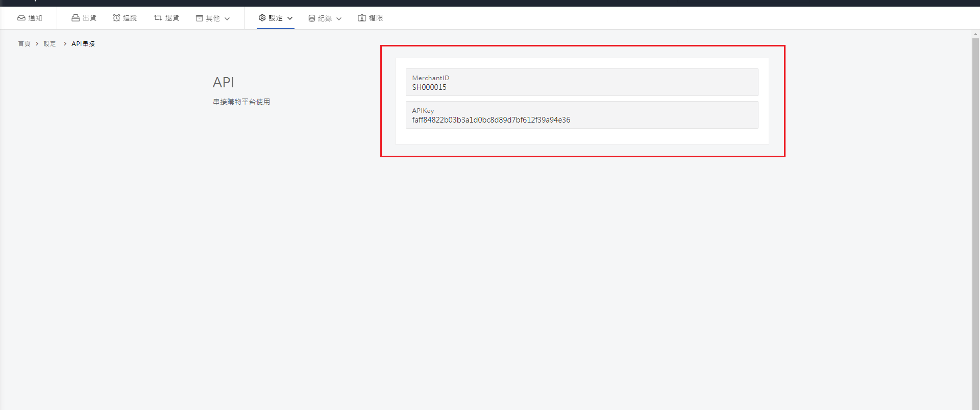Click the archive box icon for 其他

pos(200,18)
